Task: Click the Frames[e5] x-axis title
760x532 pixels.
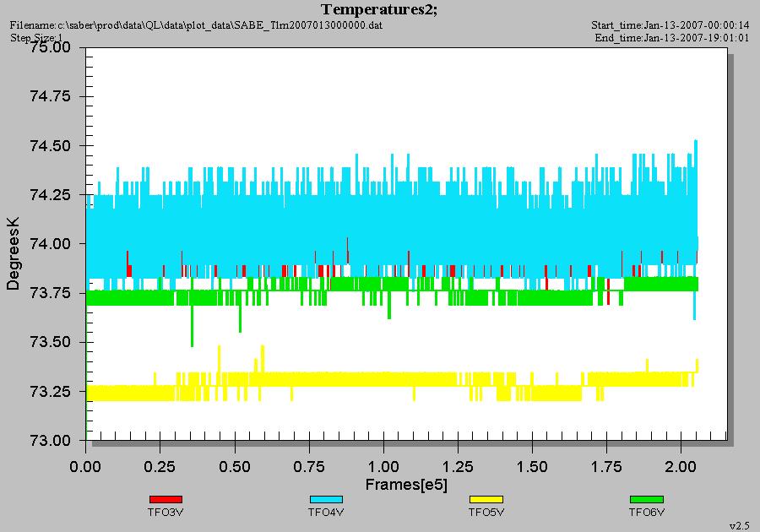Action: pos(406,484)
